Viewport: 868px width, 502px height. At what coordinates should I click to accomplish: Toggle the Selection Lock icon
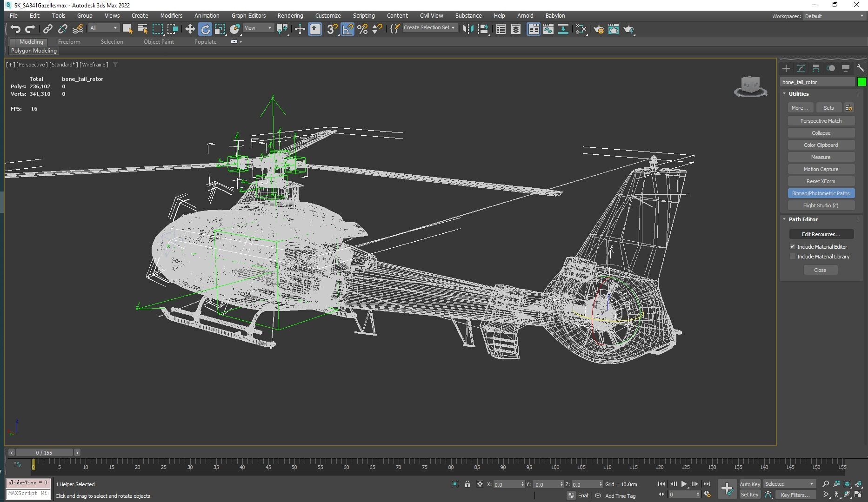(x=467, y=484)
